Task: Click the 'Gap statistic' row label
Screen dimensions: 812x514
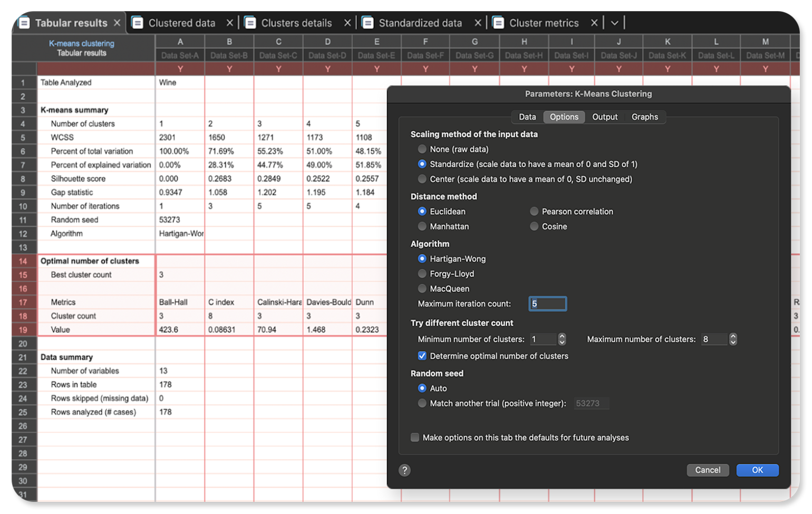Action: (x=72, y=193)
